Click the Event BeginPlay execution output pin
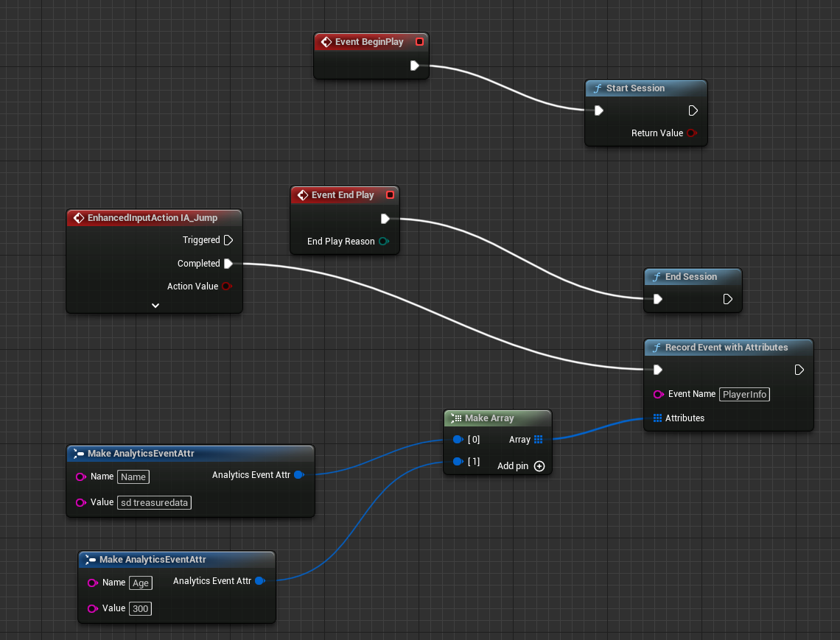The height and width of the screenshot is (640, 840). pos(414,66)
